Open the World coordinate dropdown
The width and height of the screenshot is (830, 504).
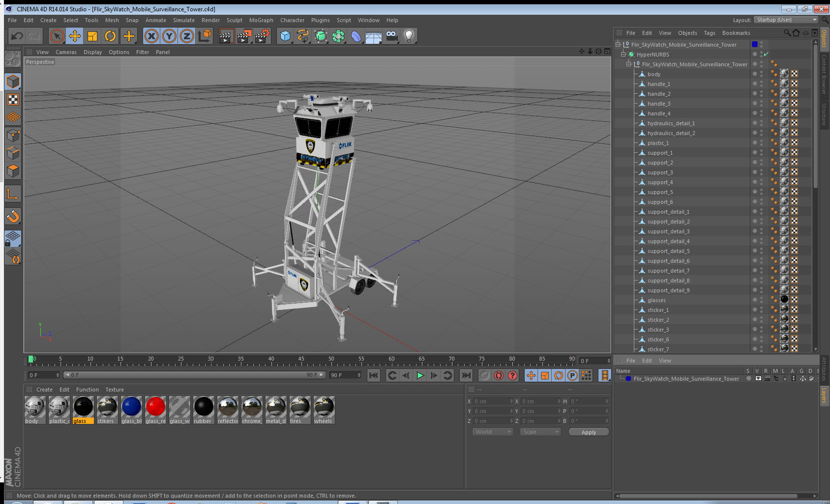(493, 432)
